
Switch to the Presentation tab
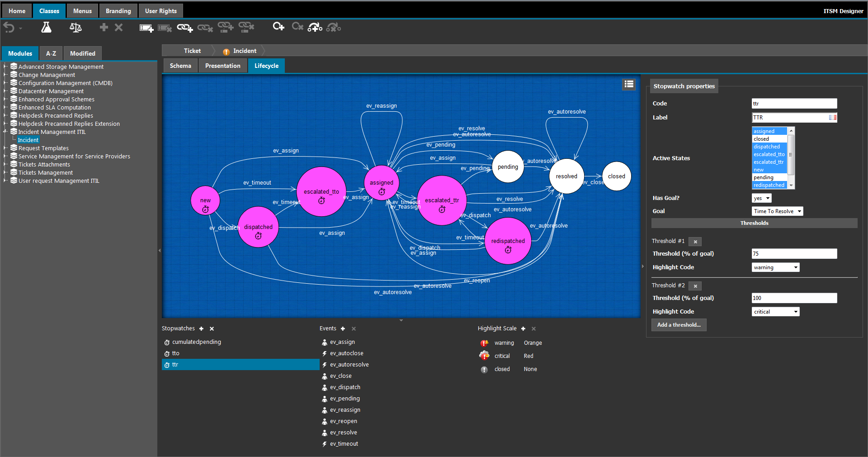pos(222,66)
